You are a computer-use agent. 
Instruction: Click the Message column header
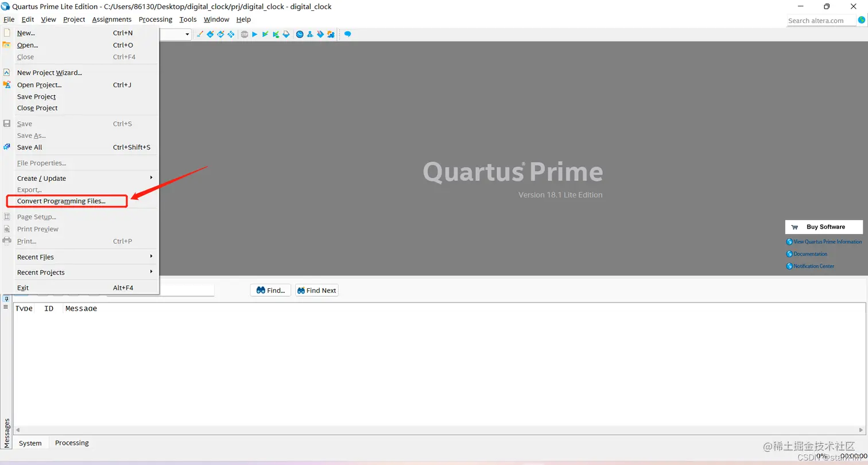(x=81, y=308)
